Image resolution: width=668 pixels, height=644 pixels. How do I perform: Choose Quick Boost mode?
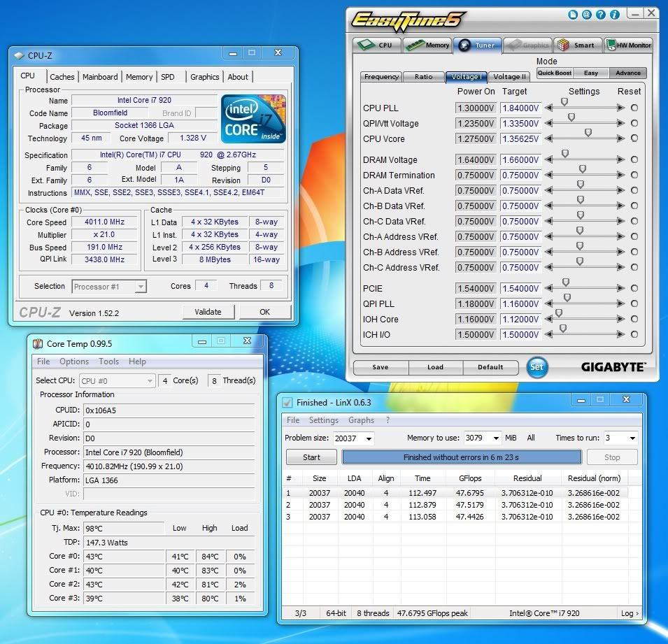pos(554,73)
